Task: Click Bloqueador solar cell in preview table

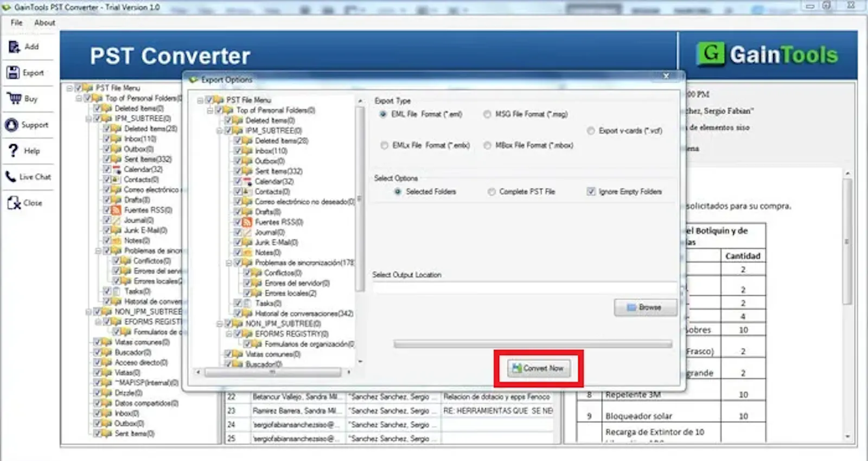Action: click(661, 416)
